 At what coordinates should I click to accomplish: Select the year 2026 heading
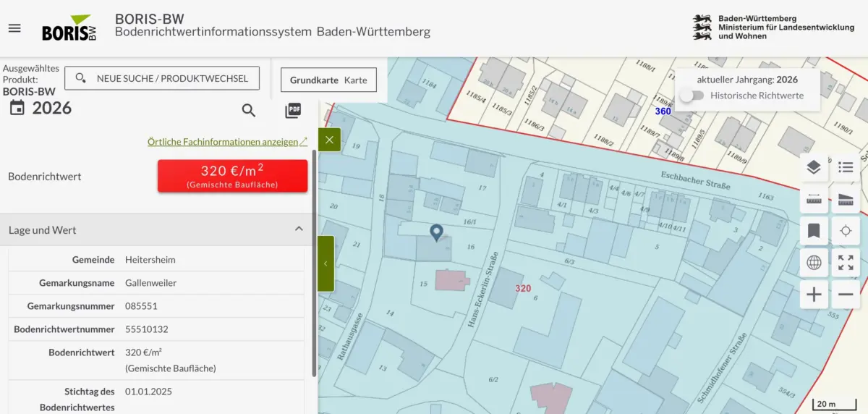coord(52,108)
